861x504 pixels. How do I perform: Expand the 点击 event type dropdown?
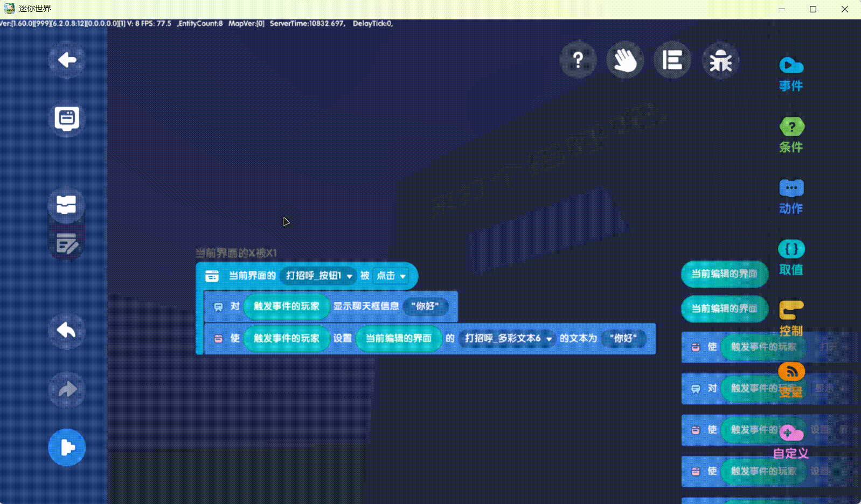(x=391, y=276)
